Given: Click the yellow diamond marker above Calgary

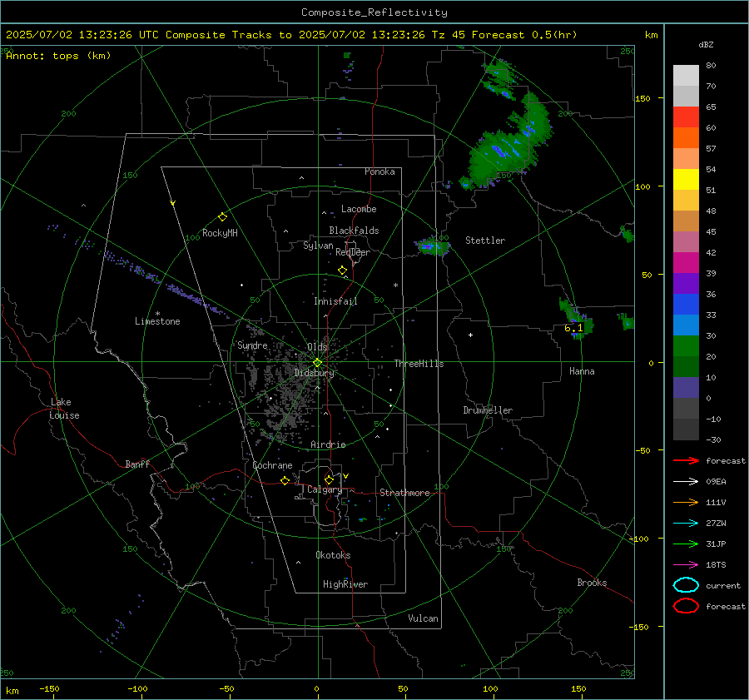Looking at the screenshot, I should 329,479.
